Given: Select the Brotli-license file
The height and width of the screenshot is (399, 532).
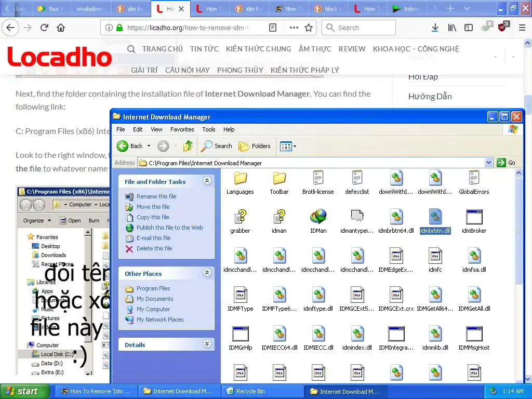Looking at the screenshot, I should click(318, 183).
